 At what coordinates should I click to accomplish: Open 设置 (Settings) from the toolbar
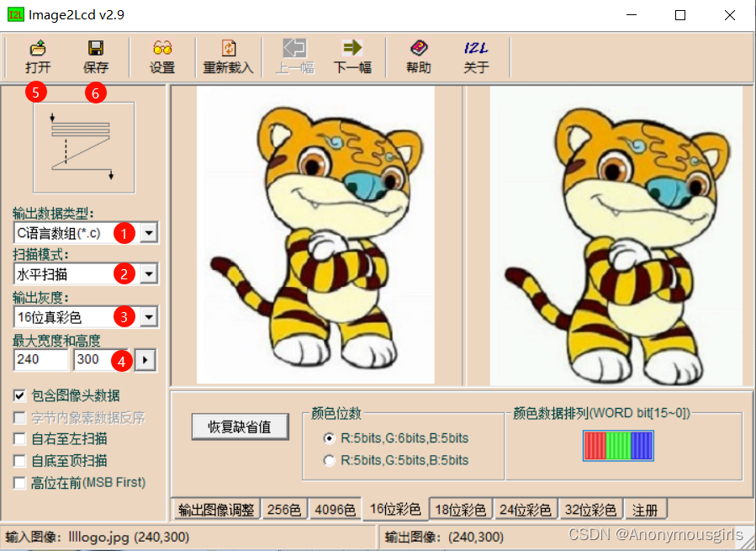tap(162, 56)
